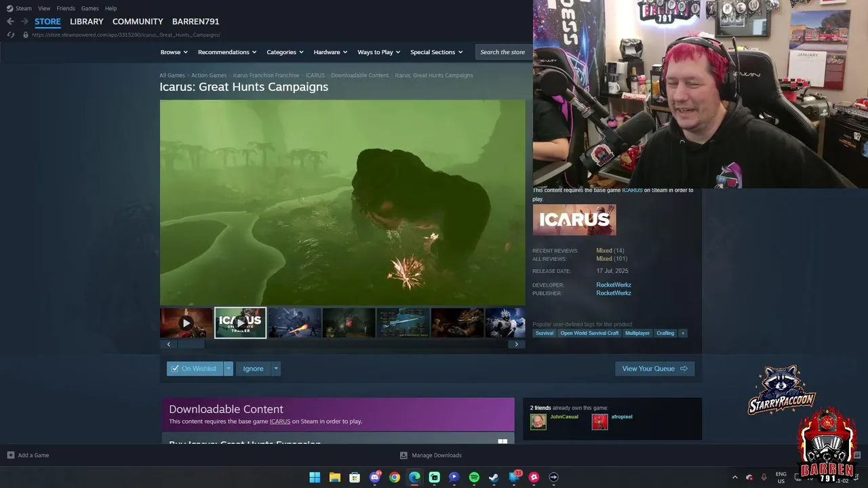Click the Manage Downloads icon
868x488 pixels.
coord(403,455)
